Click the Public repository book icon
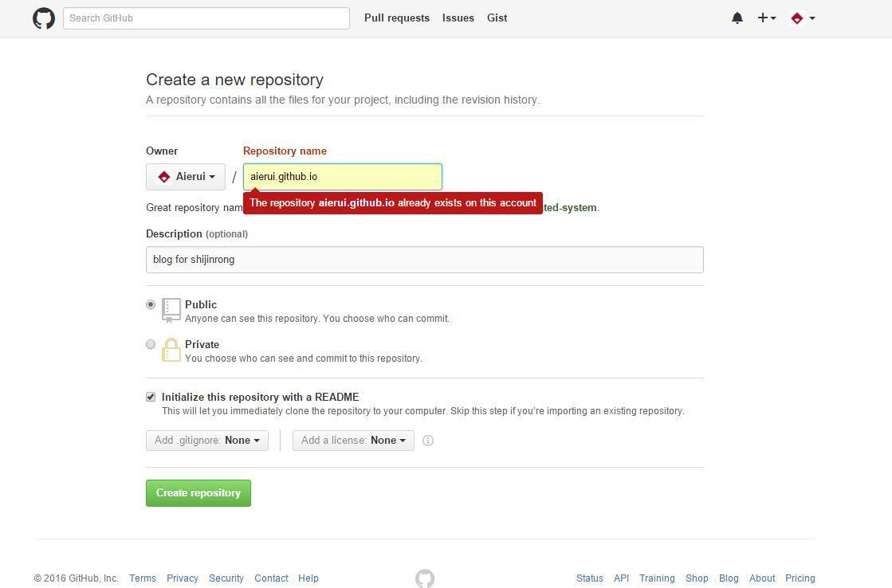 point(171,310)
